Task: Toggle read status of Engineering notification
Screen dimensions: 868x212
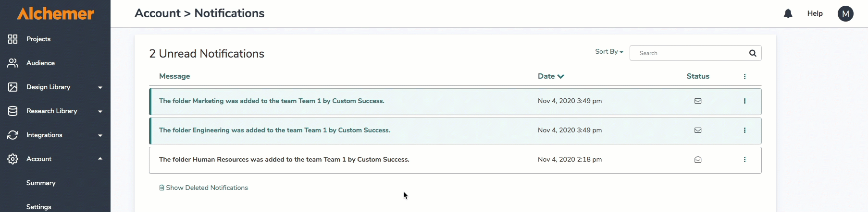Action: (x=698, y=130)
